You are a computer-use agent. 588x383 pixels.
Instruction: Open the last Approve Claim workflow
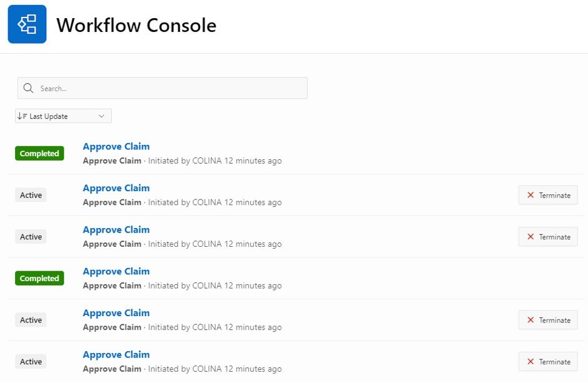tap(116, 354)
